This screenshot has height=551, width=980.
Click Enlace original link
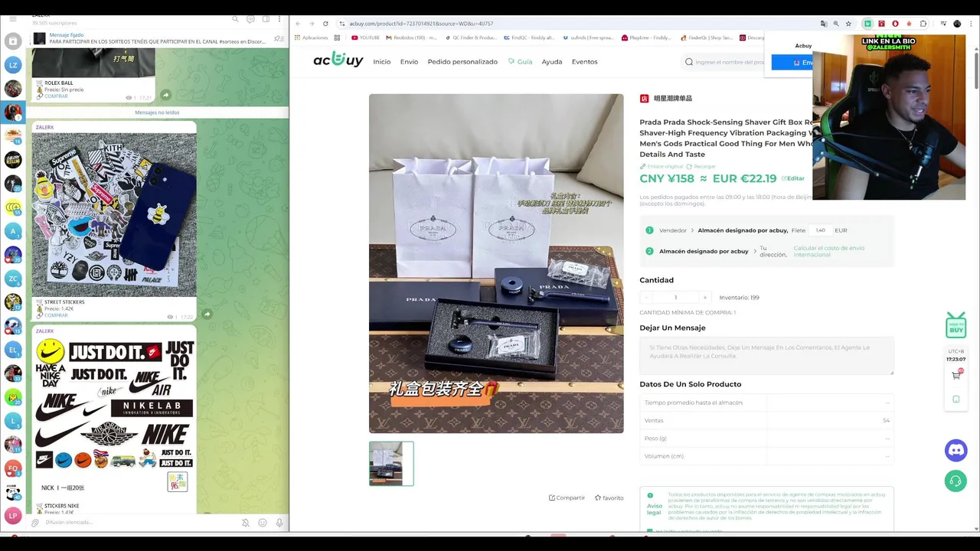click(661, 166)
